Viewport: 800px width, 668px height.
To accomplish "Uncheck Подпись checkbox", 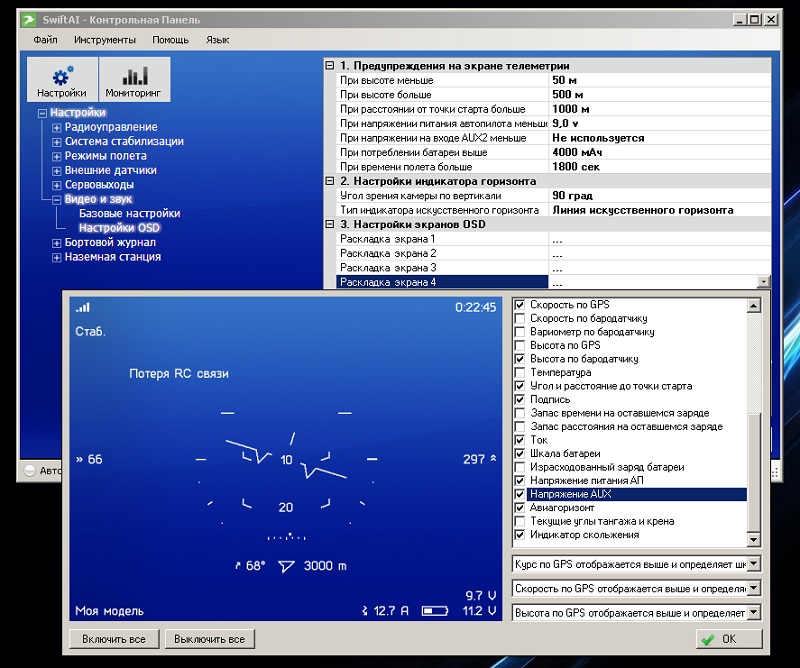I will click(x=520, y=400).
